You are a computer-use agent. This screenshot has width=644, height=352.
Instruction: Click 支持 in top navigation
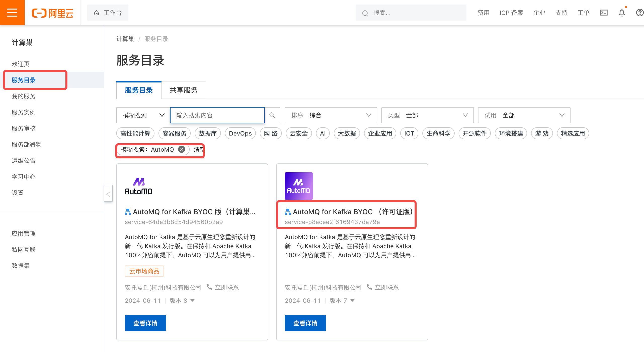pyautogui.click(x=561, y=13)
